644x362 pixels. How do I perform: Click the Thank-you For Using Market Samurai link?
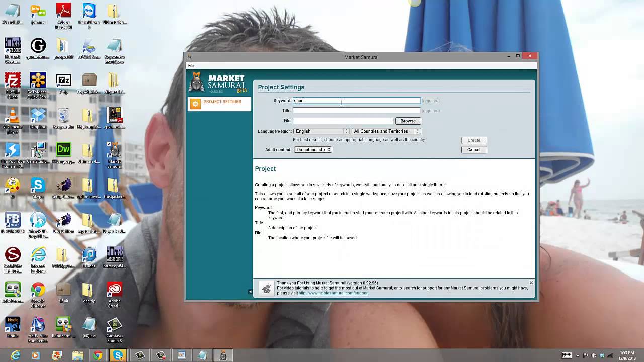click(311, 283)
